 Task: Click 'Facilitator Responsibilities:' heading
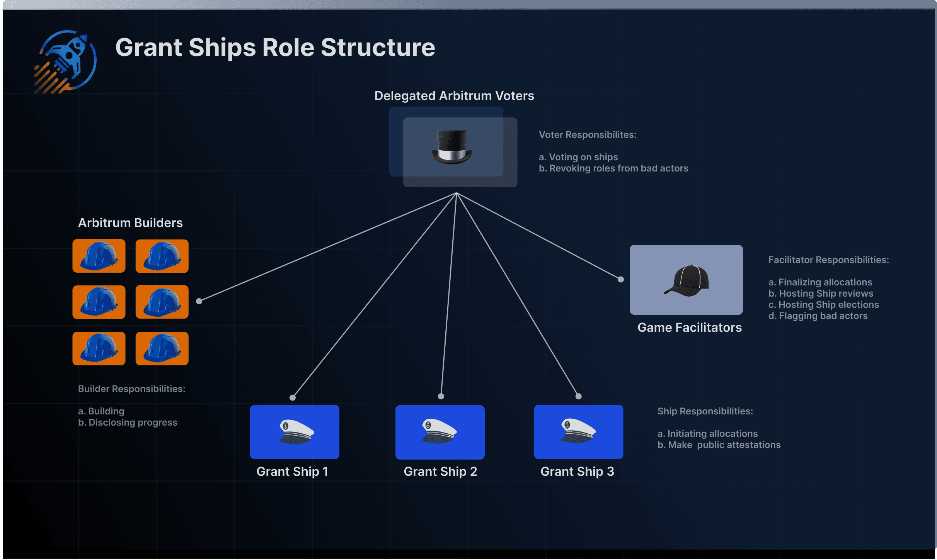[828, 260]
